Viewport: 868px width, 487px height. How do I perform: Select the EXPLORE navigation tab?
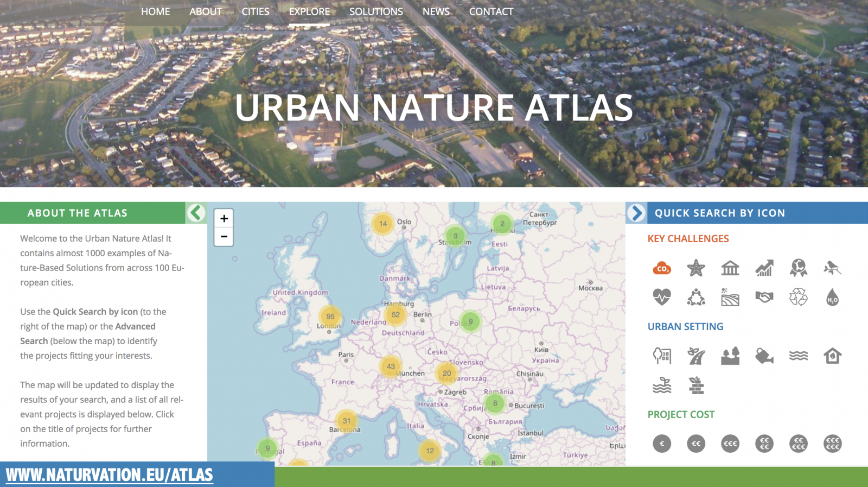tap(309, 11)
